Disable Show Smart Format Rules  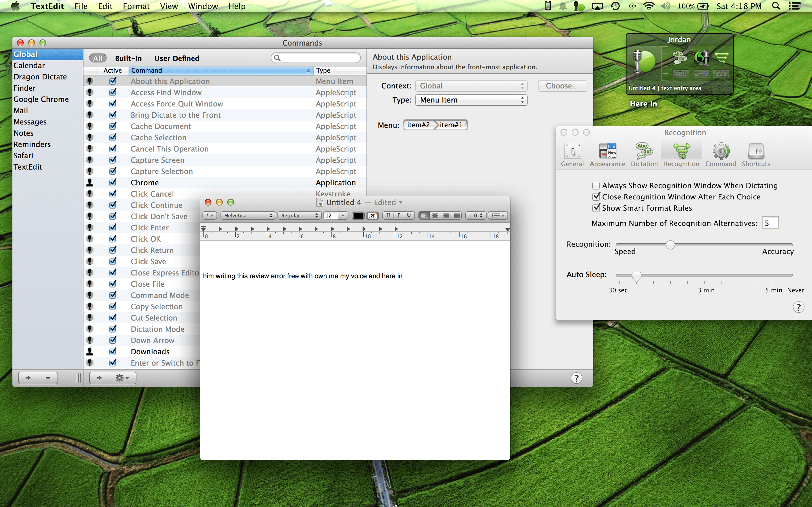[596, 208]
